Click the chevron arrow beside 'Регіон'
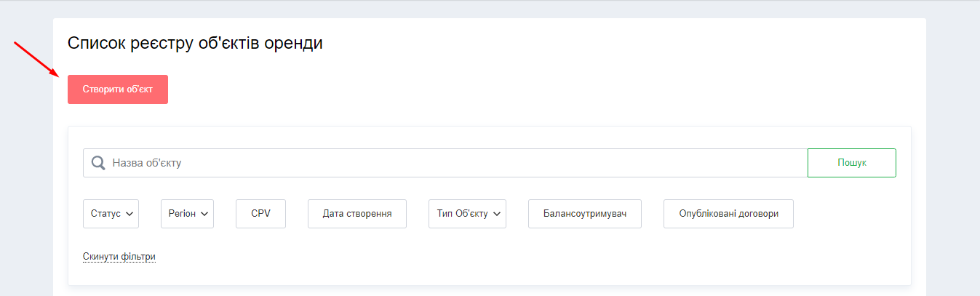 tap(204, 214)
